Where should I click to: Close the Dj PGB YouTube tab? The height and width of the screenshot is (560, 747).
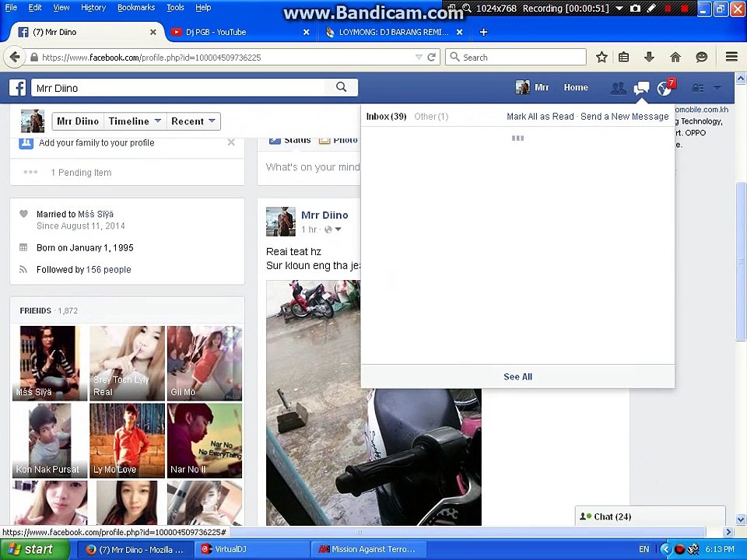(307, 32)
